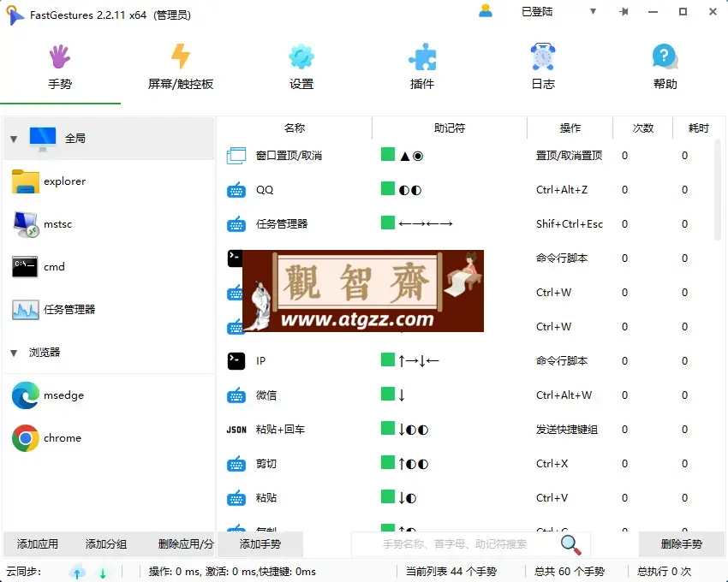Click the magnifier search icon
The width and height of the screenshot is (728, 582).
pos(571,545)
